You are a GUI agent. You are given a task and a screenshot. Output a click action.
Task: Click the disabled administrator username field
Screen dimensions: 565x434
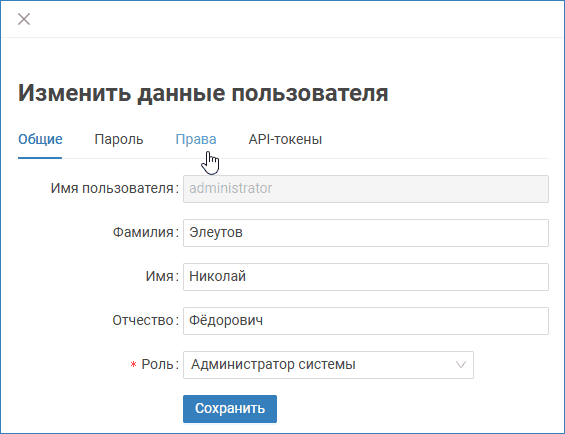coord(366,189)
